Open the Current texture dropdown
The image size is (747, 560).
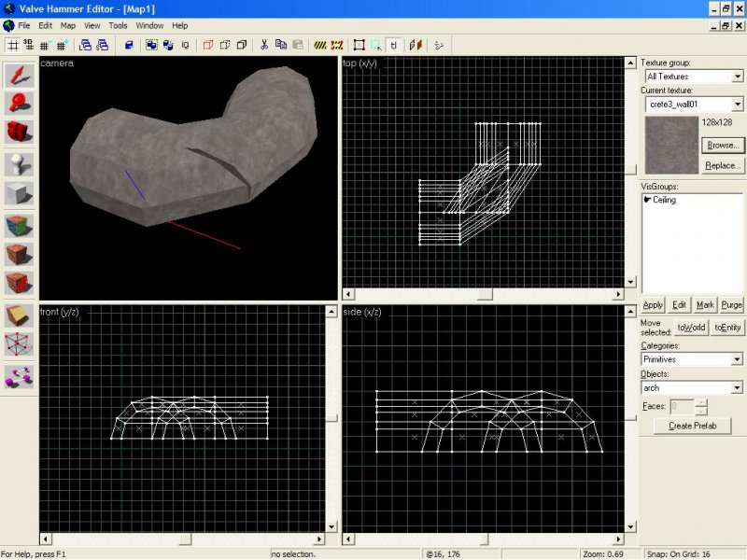tap(738, 105)
